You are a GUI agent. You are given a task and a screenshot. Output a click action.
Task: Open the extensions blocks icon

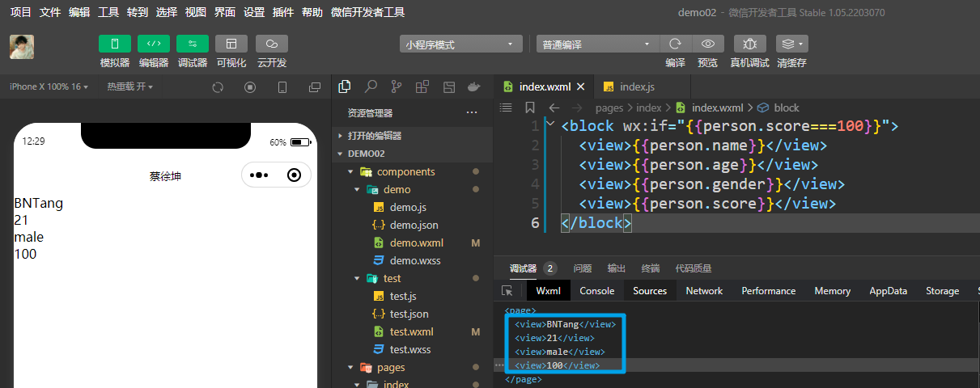422,86
